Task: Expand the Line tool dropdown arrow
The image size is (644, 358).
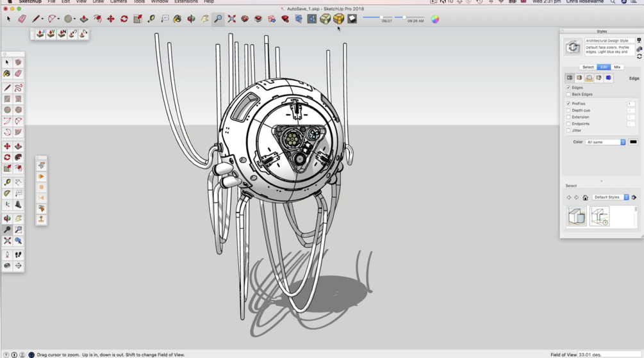Action: [x=42, y=19]
